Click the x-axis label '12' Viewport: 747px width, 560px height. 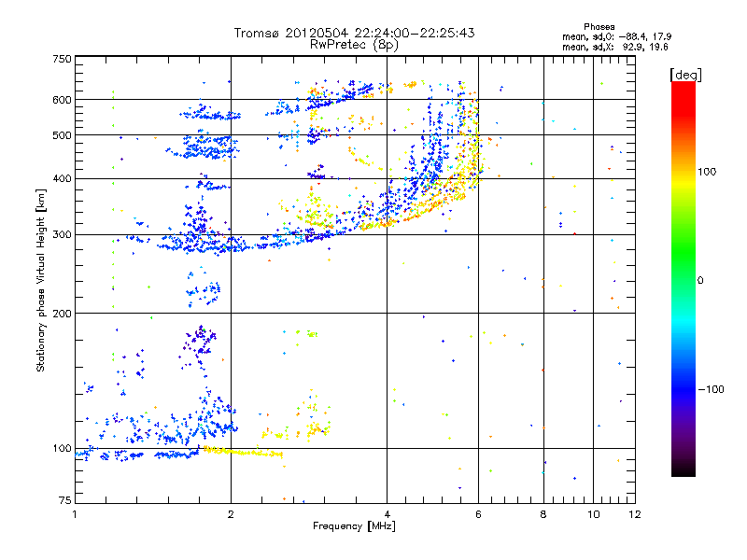(x=635, y=514)
